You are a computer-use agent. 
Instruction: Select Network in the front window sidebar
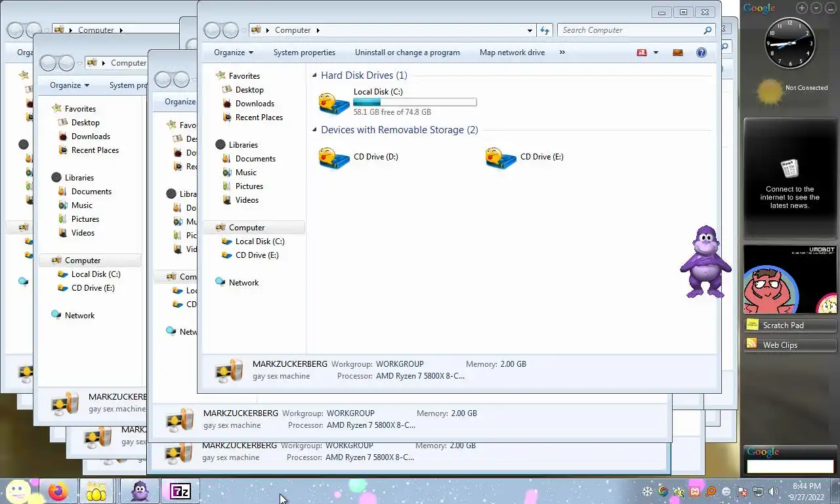pyautogui.click(x=237, y=283)
